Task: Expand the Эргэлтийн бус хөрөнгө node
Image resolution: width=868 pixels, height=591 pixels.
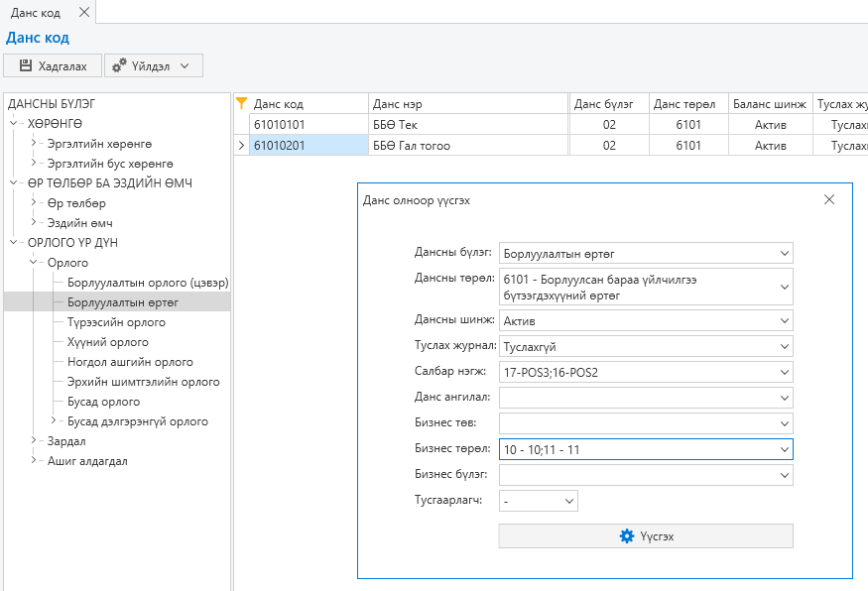Action: point(33,163)
